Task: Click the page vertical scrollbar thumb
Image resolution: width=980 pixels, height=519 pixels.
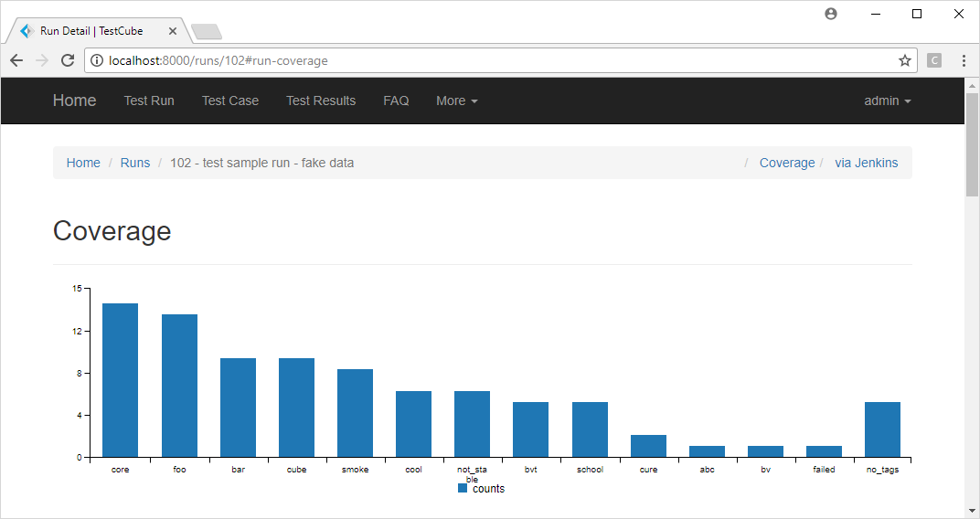Action: click(x=972, y=145)
